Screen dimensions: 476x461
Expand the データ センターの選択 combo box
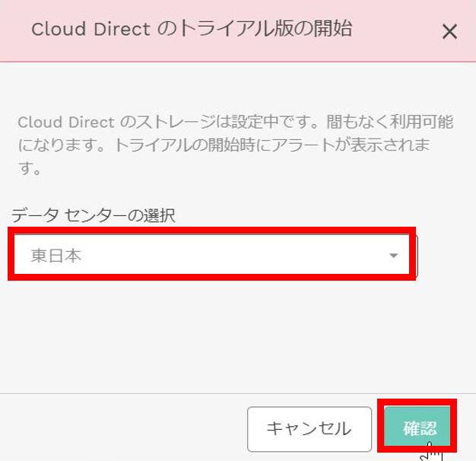pos(213,256)
